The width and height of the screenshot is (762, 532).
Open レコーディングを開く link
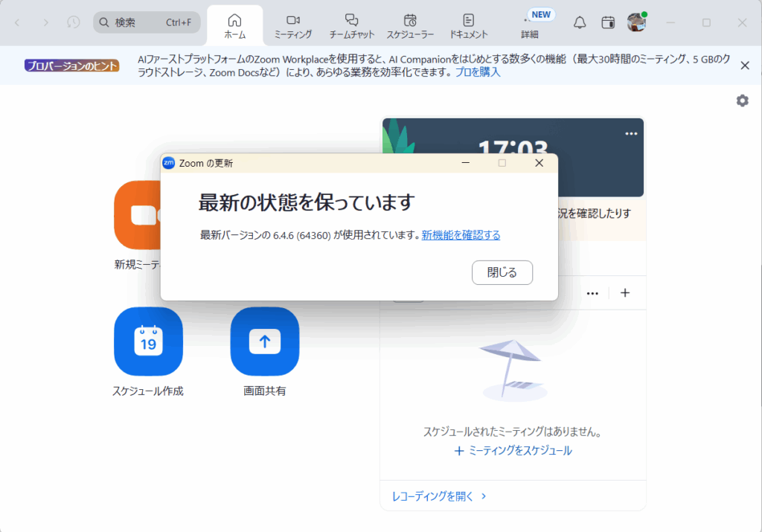coord(439,496)
